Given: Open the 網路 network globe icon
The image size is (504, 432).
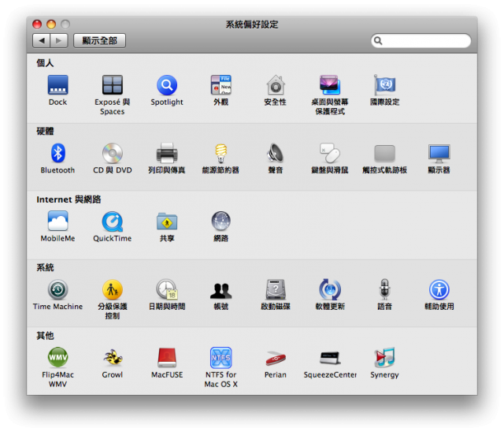Looking at the screenshot, I should (x=220, y=222).
